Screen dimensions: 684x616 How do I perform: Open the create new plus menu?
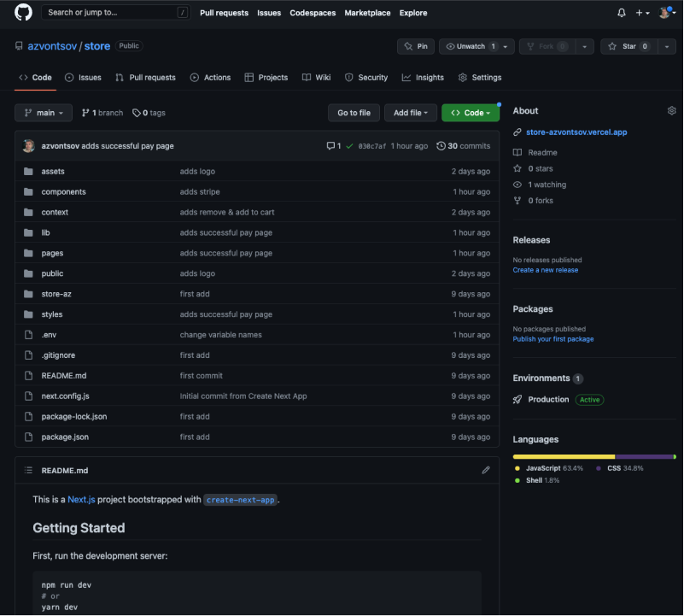(x=642, y=13)
